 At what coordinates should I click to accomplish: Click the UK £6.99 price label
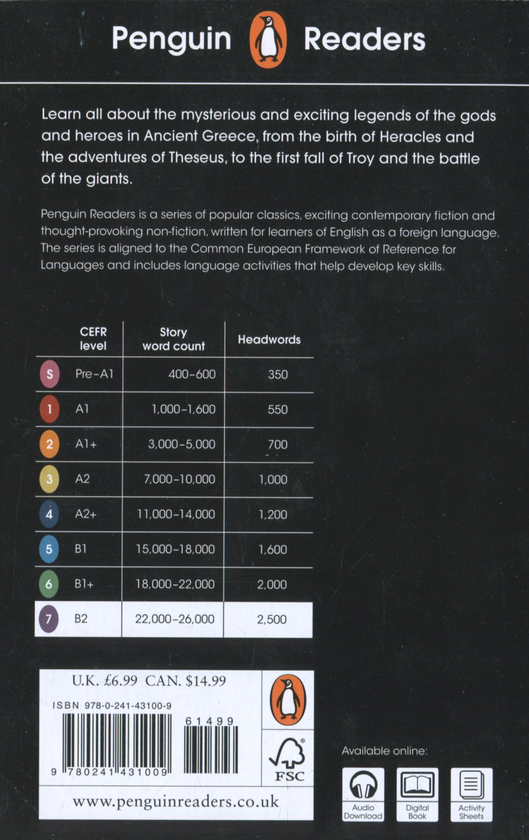tap(105, 681)
